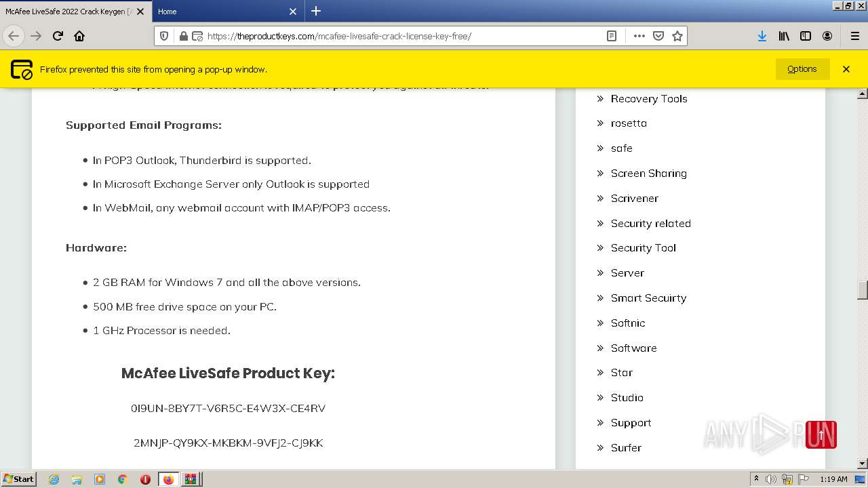Open the safe category link
The width and height of the screenshot is (868, 488).
tap(621, 148)
